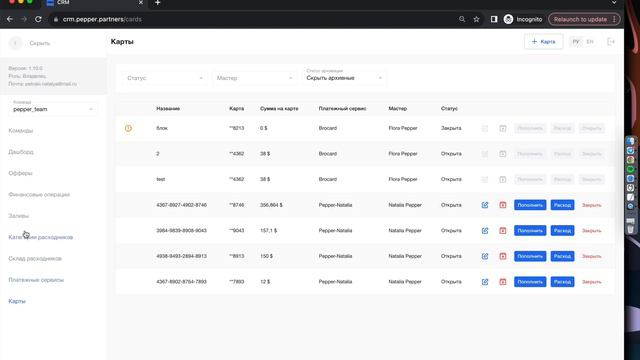Open Команды in the sidebar
The image size is (640, 360).
click(21, 131)
